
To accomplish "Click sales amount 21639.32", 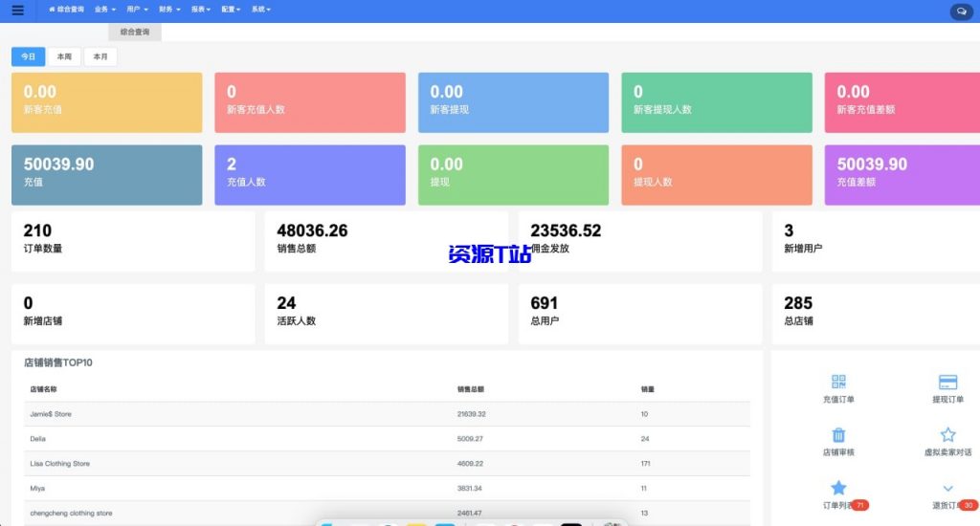I will point(471,414).
